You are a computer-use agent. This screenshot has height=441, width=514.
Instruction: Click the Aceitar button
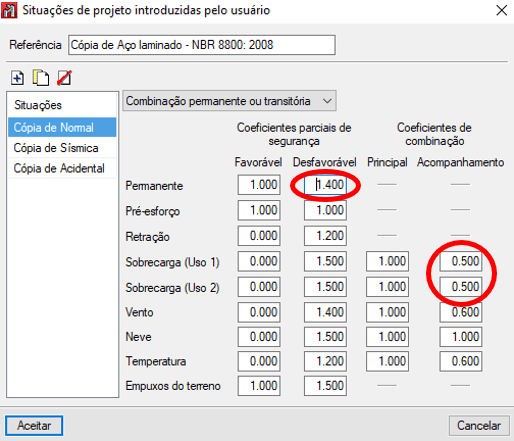click(x=34, y=425)
